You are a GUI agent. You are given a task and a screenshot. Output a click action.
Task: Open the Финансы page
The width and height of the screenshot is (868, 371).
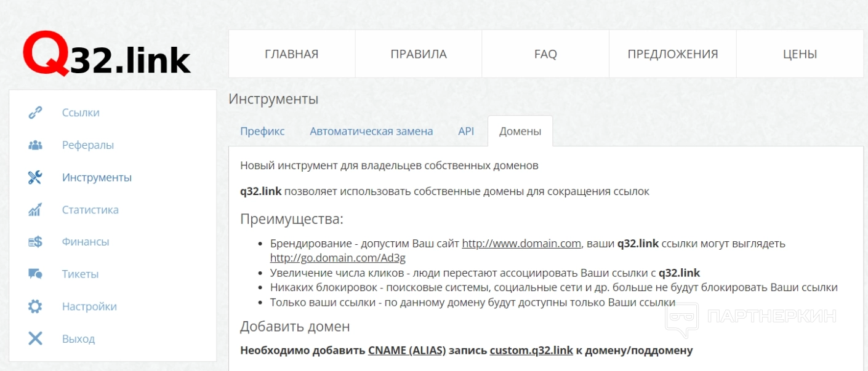[x=86, y=242]
